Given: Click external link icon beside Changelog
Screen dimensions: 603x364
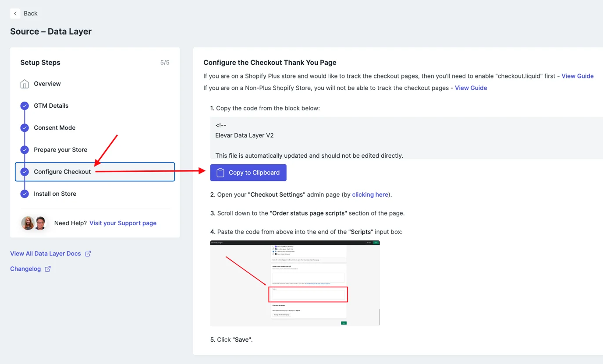Looking at the screenshot, I should pyautogui.click(x=48, y=269).
